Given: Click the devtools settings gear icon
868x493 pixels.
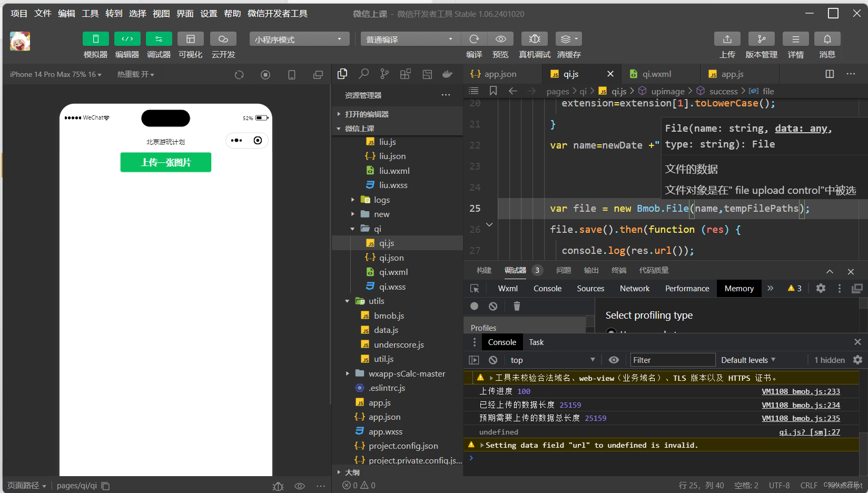Looking at the screenshot, I should click(x=821, y=289).
